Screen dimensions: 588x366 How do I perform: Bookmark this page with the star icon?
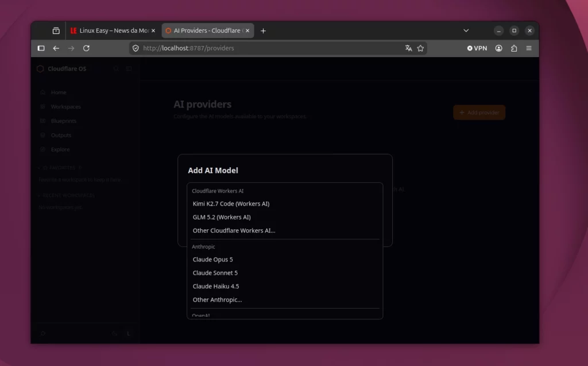pos(420,48)
